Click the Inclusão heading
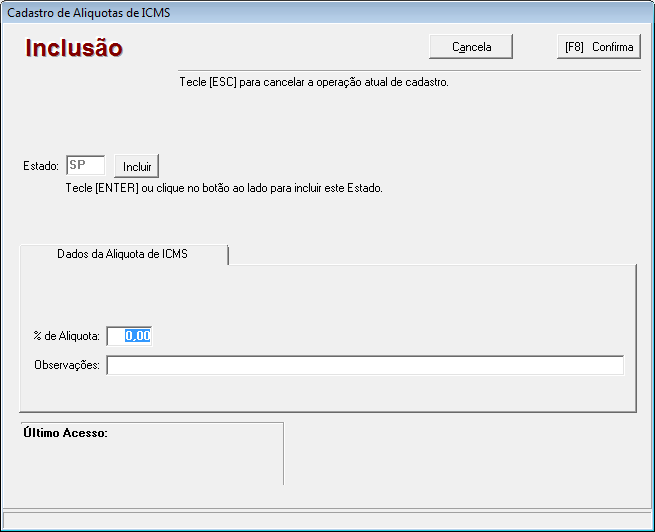655x532 pixels. 74,48
